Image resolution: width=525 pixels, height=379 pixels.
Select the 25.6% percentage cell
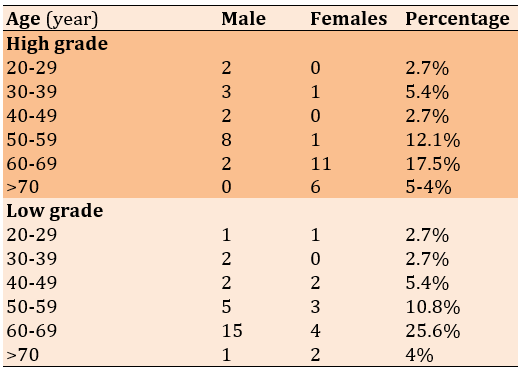coord(433,331)
